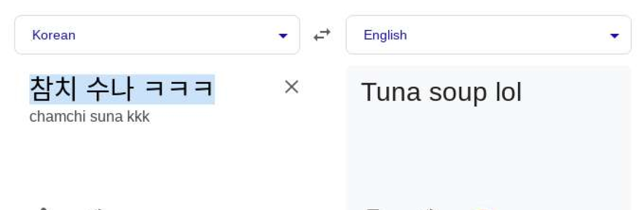The width and height of the screenshot is (644, 210).
Task: Open the Korean source language dropdown
Action: [158, 35]
